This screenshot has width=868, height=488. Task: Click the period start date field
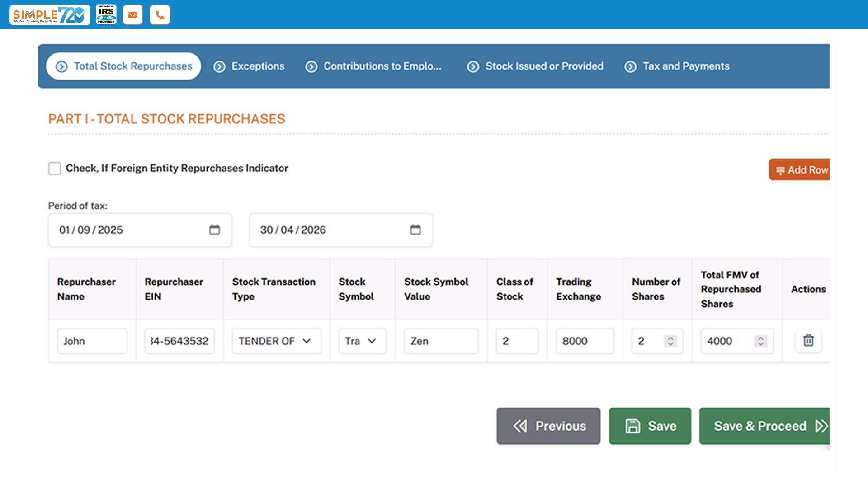tap(140, 230)
